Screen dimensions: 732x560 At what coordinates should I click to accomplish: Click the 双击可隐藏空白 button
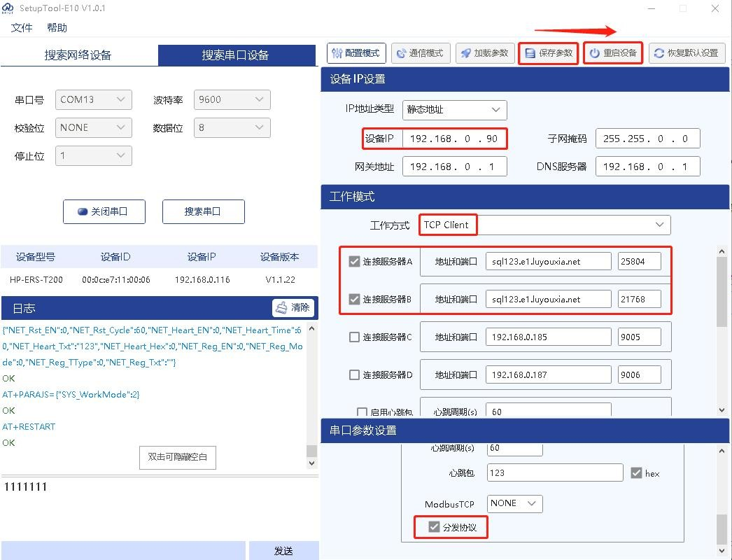[177, 457]
